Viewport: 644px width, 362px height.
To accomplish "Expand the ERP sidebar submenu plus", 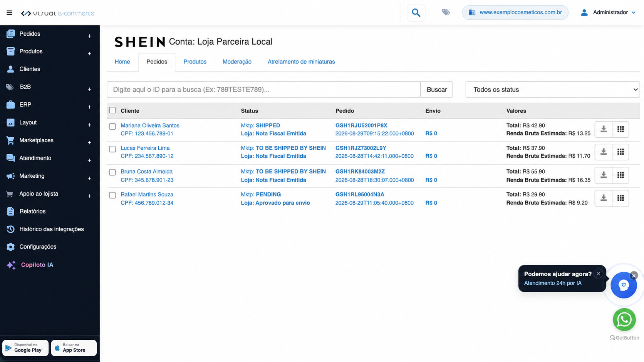I will click(89, 107).
